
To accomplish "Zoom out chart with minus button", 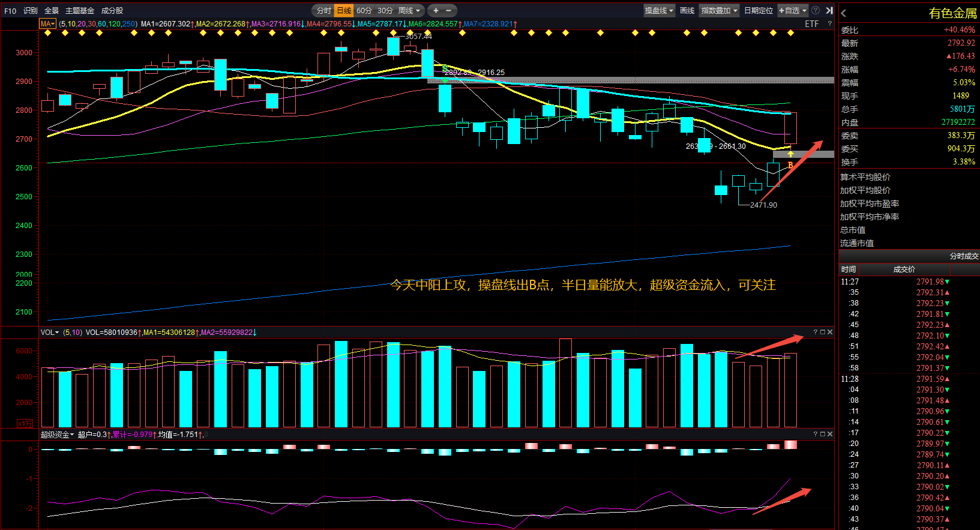I will click(x=448, y=11).
